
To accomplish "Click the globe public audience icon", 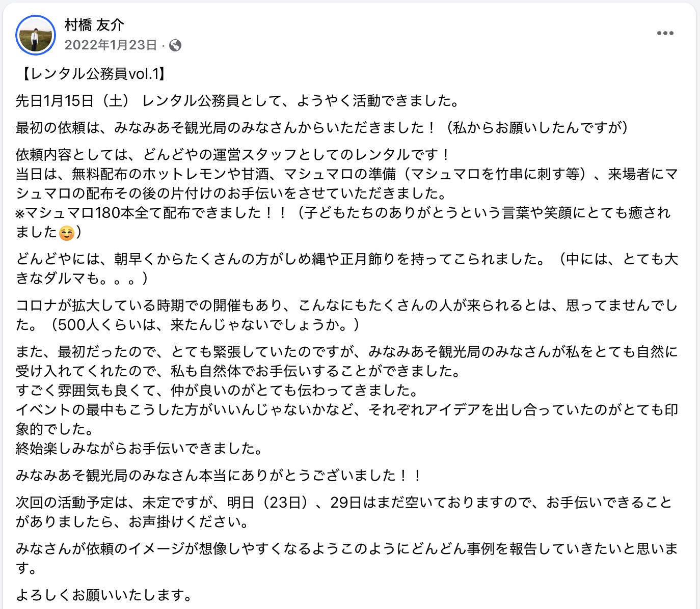I will [175, 46].
